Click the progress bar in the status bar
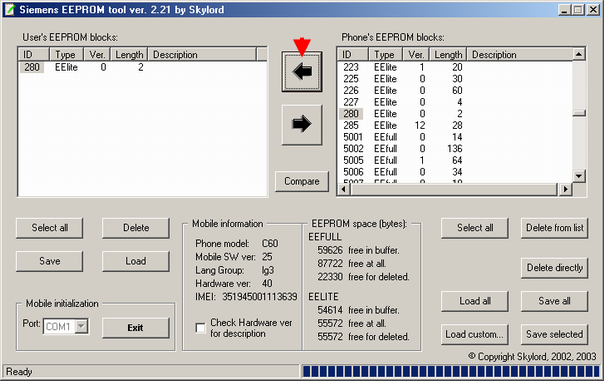Image resolution: width=604 pixels, height=381 pixels. (451, 371)
